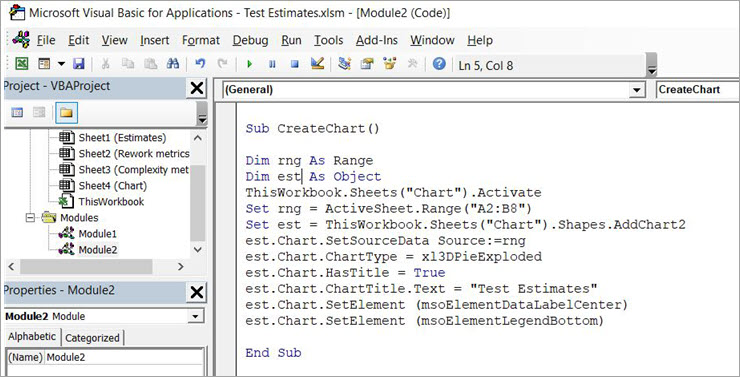Screen dimensions: 740x377
Task: Open the Format menu
Action: click(201, 41)
